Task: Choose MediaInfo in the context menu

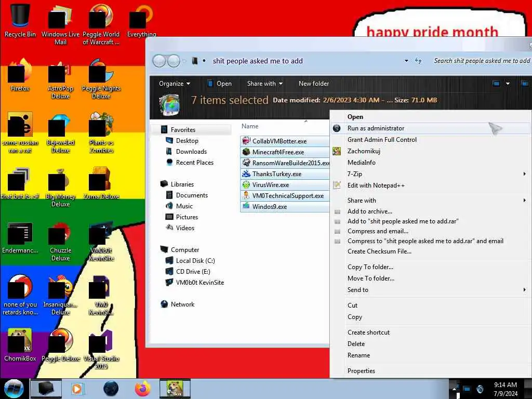Action: tap(431, 163)
